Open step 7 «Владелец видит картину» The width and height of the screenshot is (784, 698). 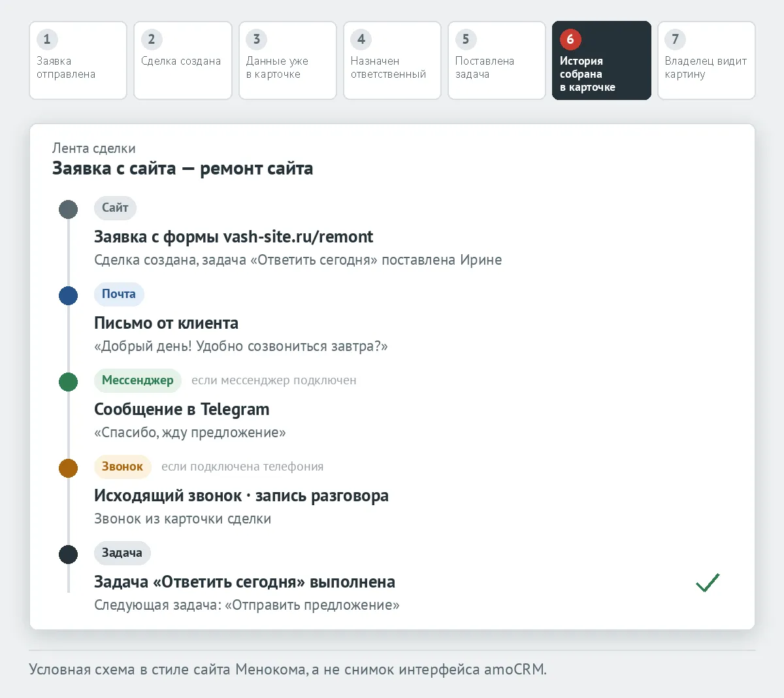click(706, 60)
